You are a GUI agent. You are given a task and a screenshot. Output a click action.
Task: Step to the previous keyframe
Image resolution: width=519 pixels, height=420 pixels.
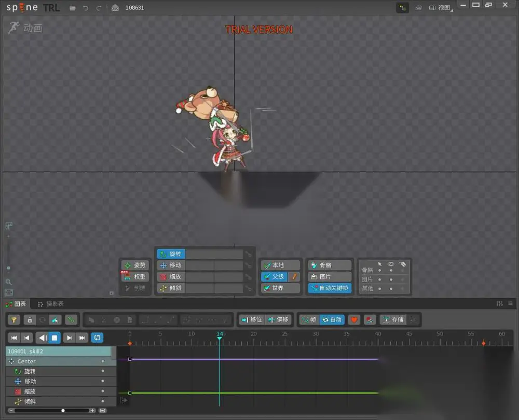coord(27,338)
